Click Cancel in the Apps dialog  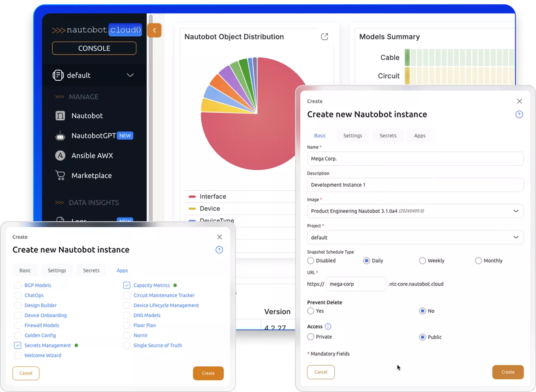click(26, 373)
